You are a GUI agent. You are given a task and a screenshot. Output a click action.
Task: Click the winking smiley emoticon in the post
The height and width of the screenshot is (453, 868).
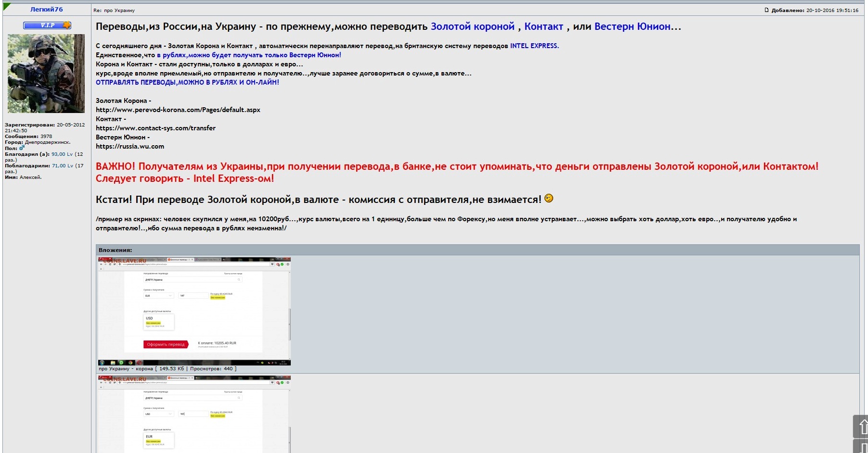548,198
